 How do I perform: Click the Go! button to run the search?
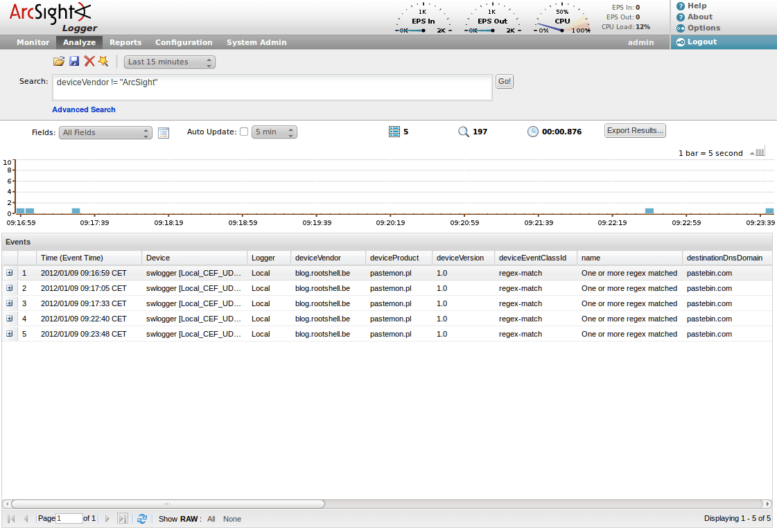(x=504, y=81)
